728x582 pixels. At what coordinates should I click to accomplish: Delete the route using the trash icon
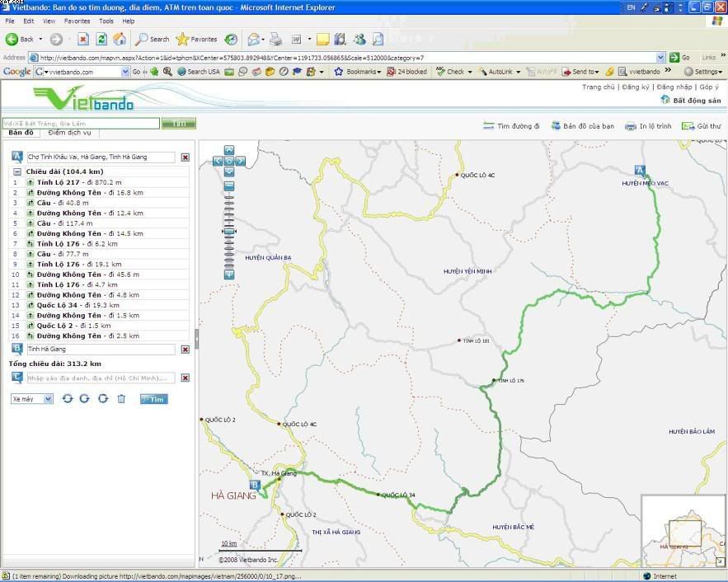point(121,399)
